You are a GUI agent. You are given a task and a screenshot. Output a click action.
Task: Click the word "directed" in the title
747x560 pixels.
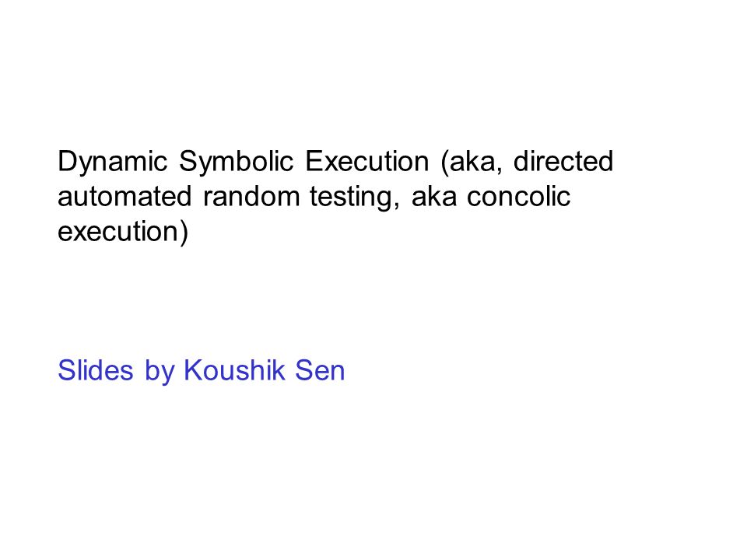pos(563,161)
